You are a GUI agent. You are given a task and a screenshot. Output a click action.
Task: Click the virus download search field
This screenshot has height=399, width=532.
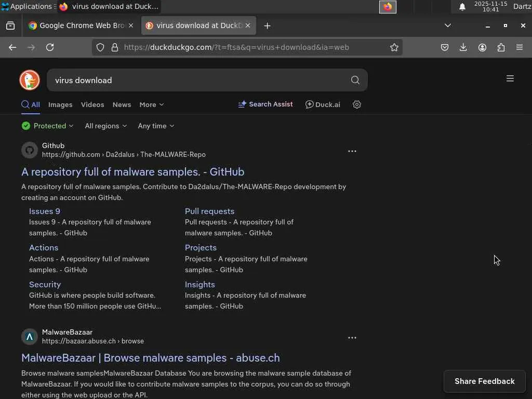tap(197, 80)
